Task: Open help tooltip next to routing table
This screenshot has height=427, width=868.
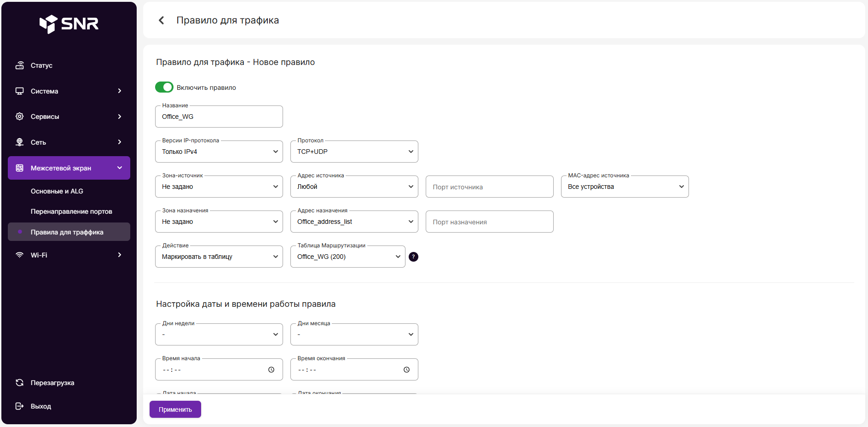Action: 413,257
